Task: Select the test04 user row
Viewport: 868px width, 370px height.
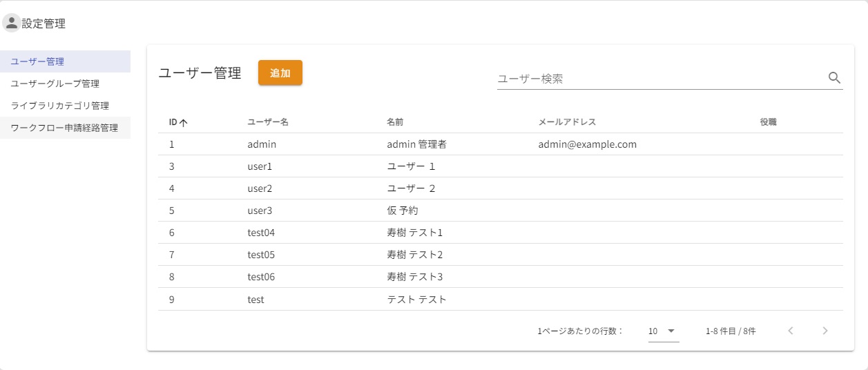Action: 261,233
